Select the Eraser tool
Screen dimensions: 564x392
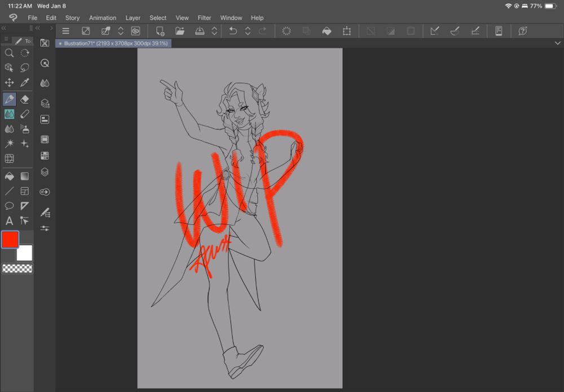(x=24, y=99)
